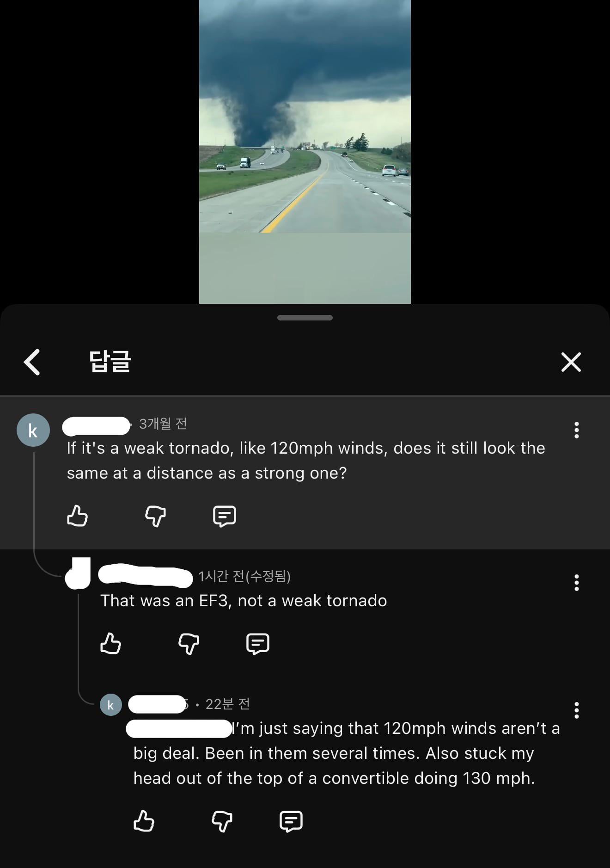Like the convertible 130 mph comment
The image size is (610, 868).
[144, 821]
